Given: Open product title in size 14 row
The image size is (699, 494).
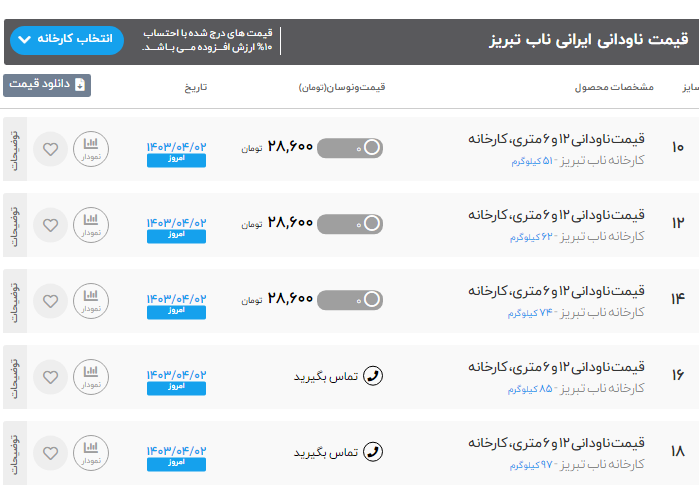Looking at the screenshot, I should pyautogui.click(x=557, y=291).
